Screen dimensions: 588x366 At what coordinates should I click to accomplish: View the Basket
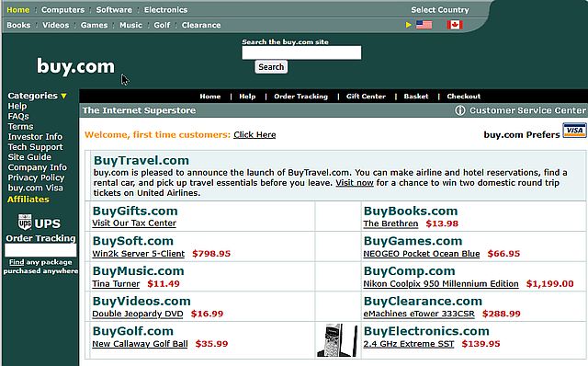416,97
